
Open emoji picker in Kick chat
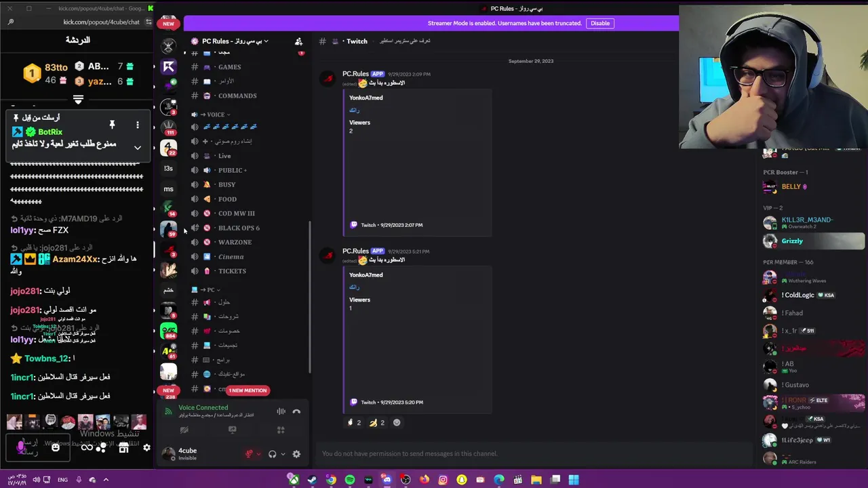[56, 447]
